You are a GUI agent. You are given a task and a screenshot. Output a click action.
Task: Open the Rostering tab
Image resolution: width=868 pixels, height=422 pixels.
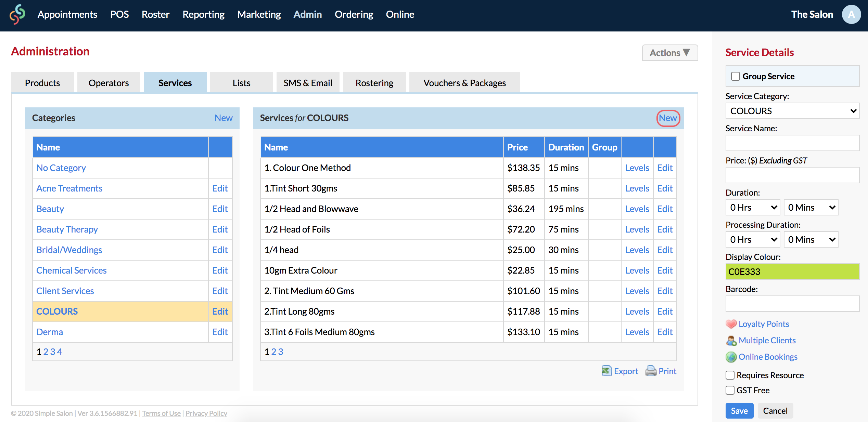pyautogui.click(x=374, y=82)
